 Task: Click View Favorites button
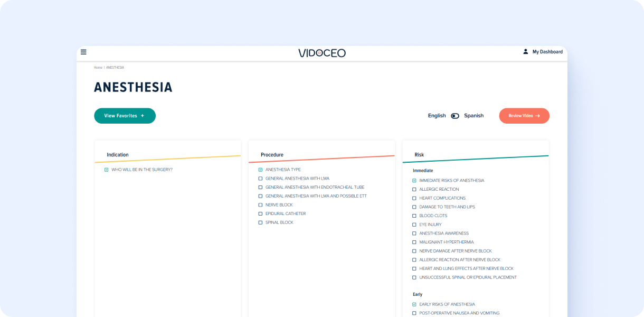click(125, 116)
